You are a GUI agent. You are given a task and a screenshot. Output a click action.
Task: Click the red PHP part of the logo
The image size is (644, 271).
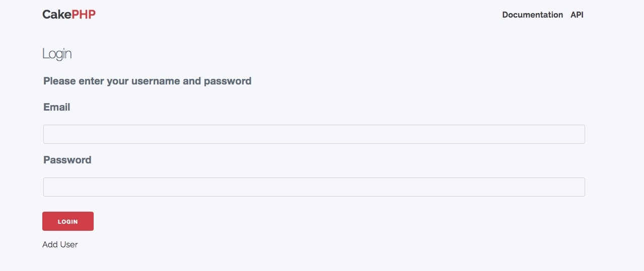(84, 15)
